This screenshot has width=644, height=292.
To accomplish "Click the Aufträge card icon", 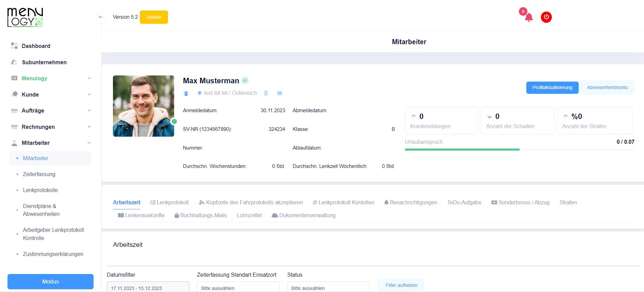I will [14, 110].
